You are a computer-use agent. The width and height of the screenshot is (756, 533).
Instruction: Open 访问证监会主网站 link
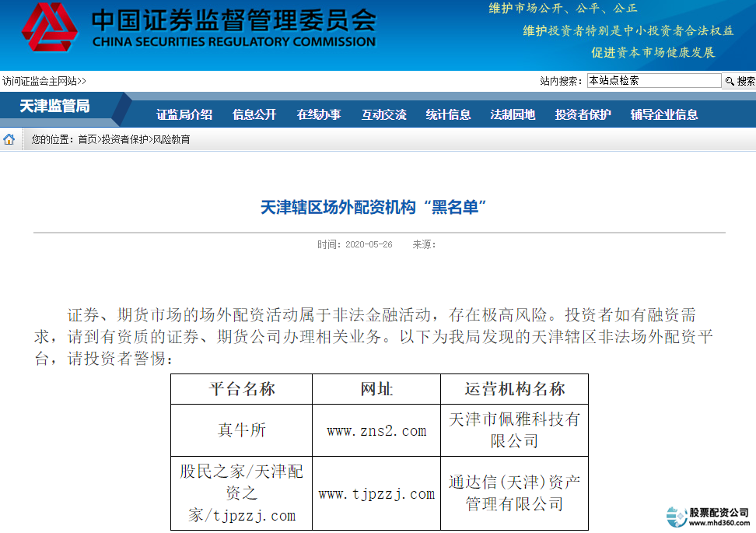[x=44, y=81]
